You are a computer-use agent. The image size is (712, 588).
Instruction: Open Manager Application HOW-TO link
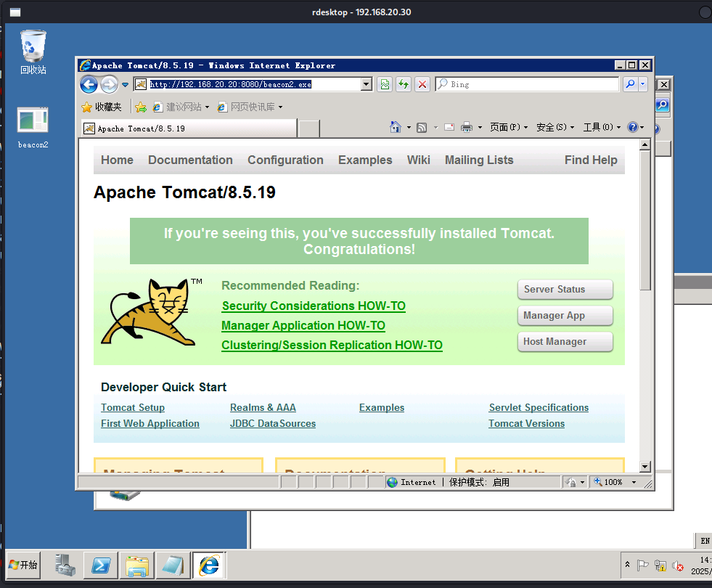303,325
